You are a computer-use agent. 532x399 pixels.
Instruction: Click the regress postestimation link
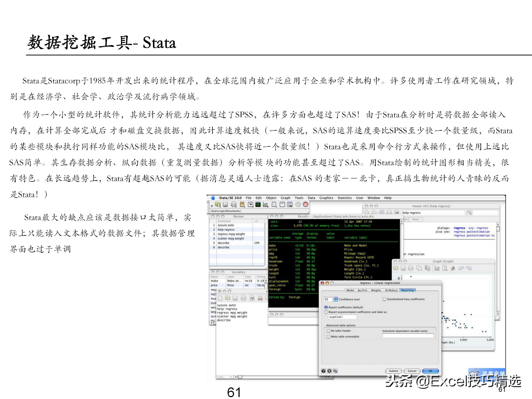pyautogui.click(x=471, y=232)
